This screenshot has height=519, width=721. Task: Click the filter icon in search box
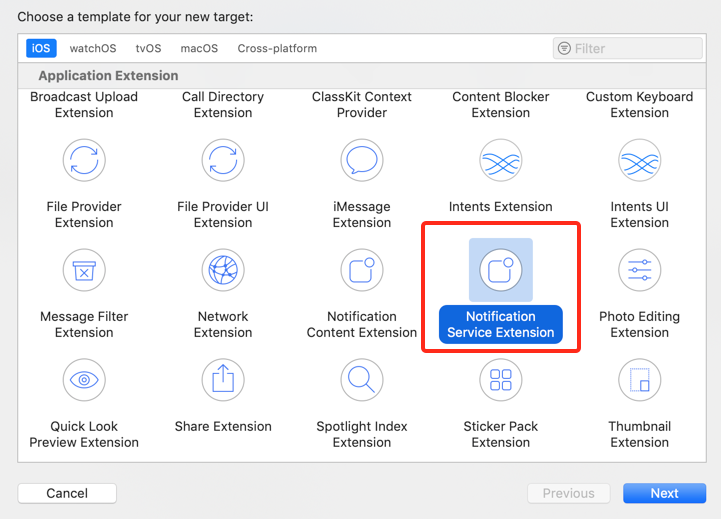pyautogui.click(x=564, y=48)
